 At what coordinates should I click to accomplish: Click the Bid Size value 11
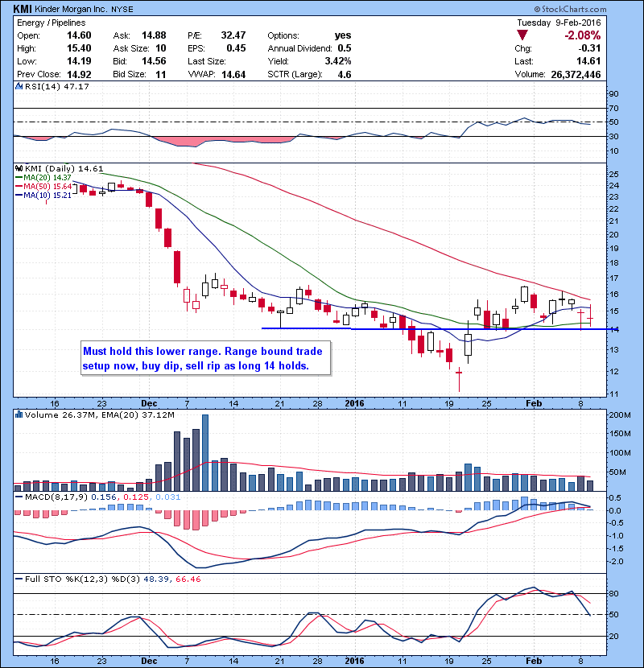tap(161, 75)
